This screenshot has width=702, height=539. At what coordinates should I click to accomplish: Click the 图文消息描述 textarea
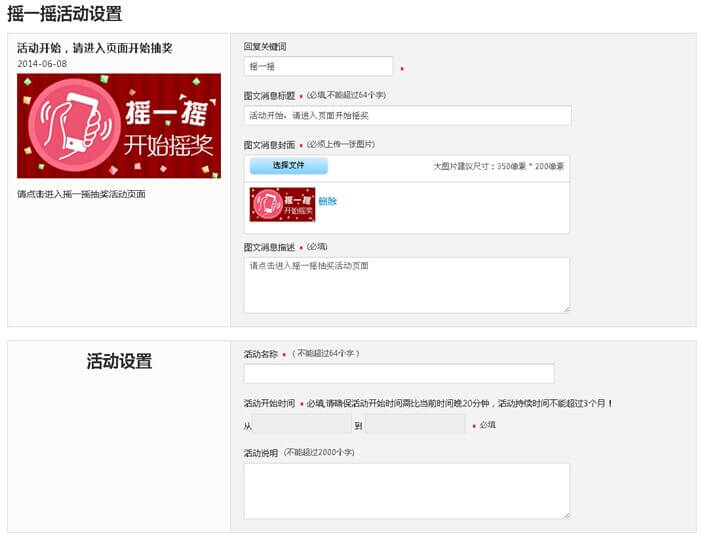pos(407,285)
